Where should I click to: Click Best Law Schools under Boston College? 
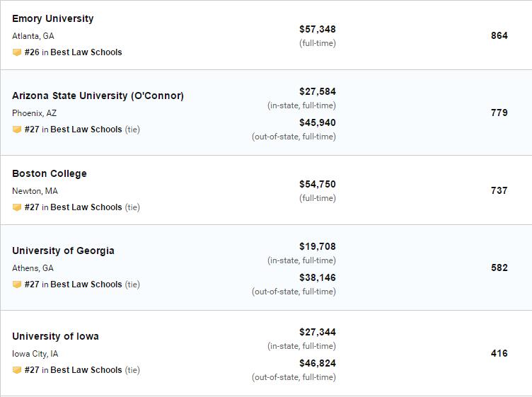[86, 207]
